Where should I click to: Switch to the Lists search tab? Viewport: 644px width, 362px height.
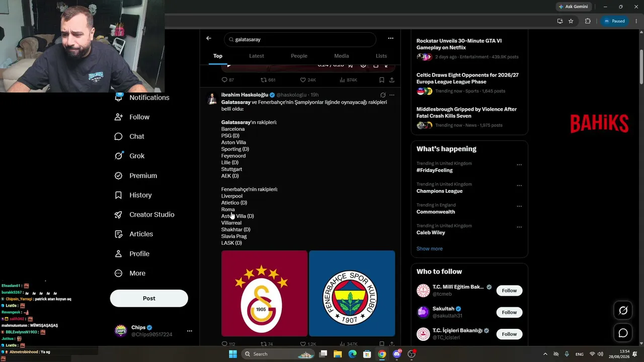381,56
